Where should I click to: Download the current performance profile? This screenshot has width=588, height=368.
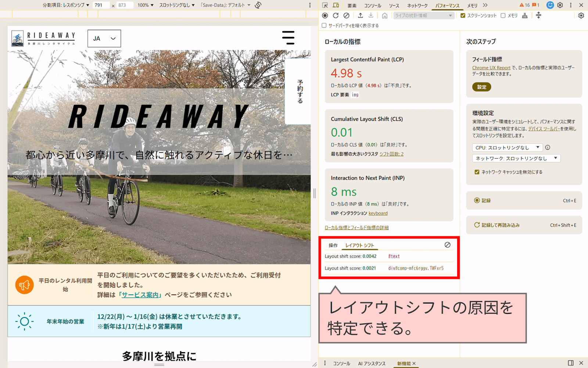click(371, 15)
